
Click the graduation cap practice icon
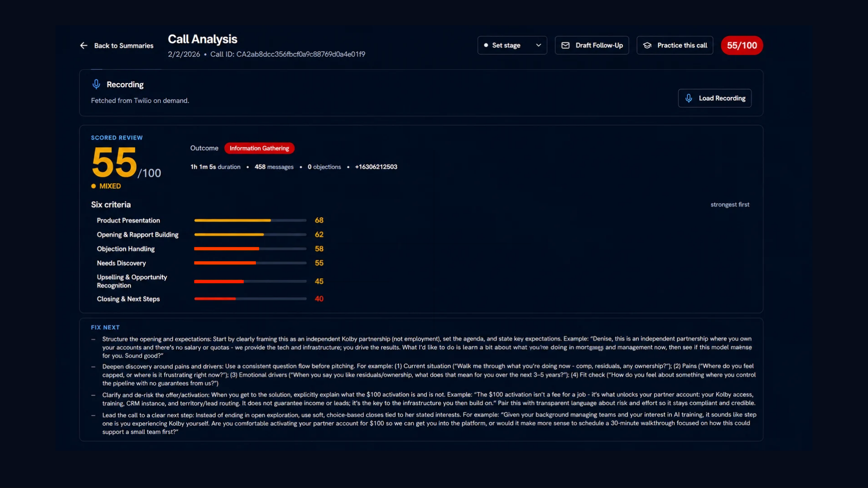(x=647, y=46)
